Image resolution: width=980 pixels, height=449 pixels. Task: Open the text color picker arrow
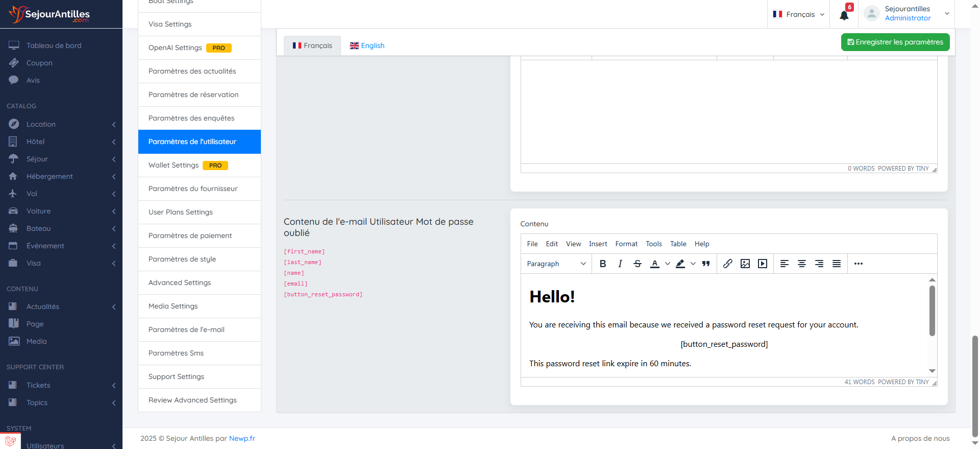pyautogui.click(x=668, y=264)
